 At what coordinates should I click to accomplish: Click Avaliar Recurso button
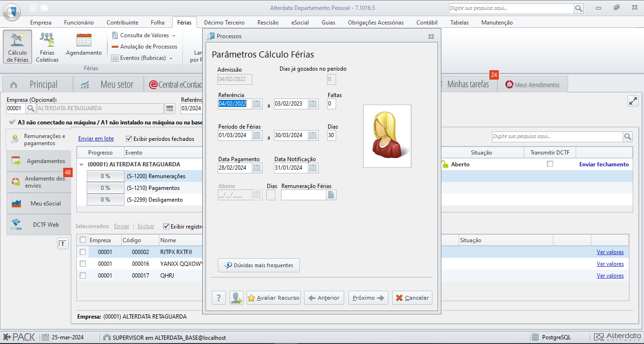[x=273, y=298]
